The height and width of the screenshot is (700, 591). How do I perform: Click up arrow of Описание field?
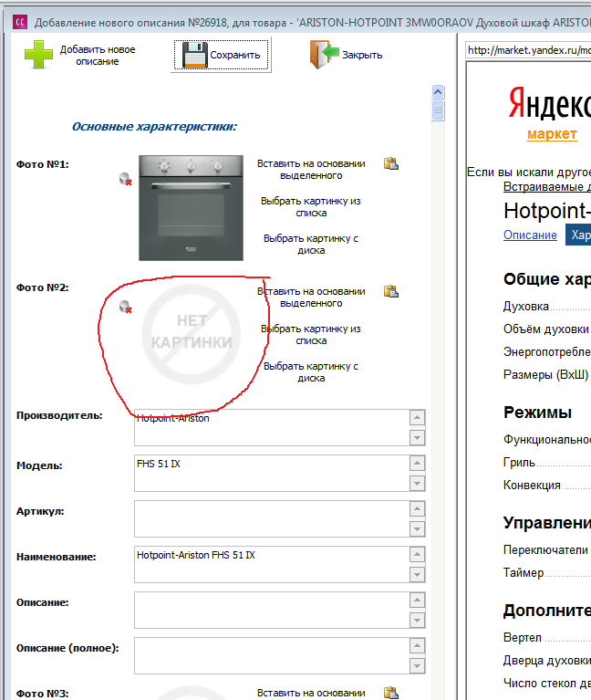pos(417,601)
